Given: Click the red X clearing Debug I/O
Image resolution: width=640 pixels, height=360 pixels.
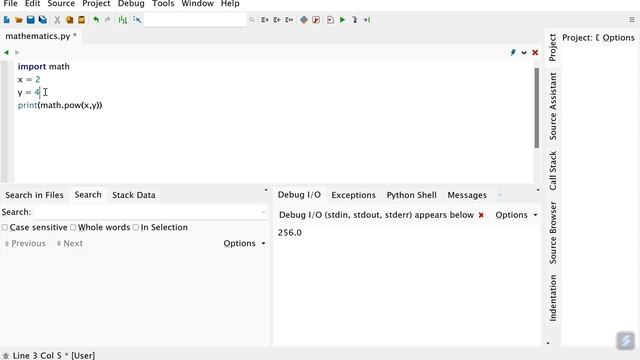Looking at the screenshot, I should 481,215.
